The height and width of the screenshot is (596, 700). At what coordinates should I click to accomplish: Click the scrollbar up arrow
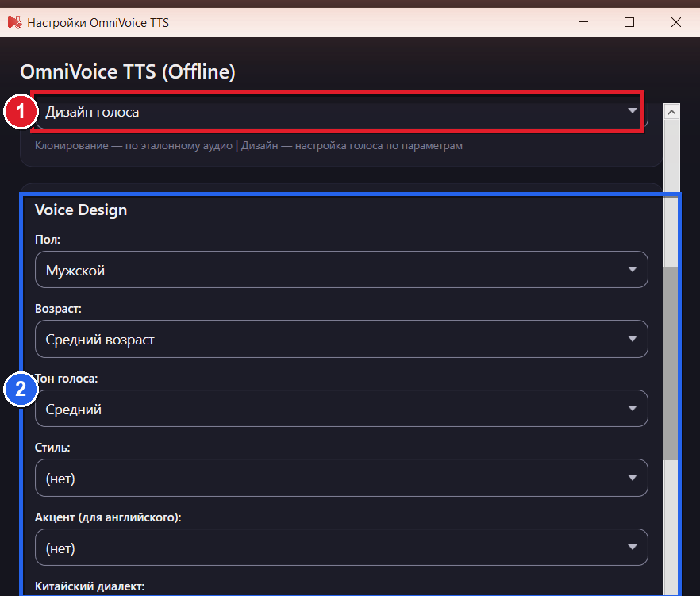point(671,112)
